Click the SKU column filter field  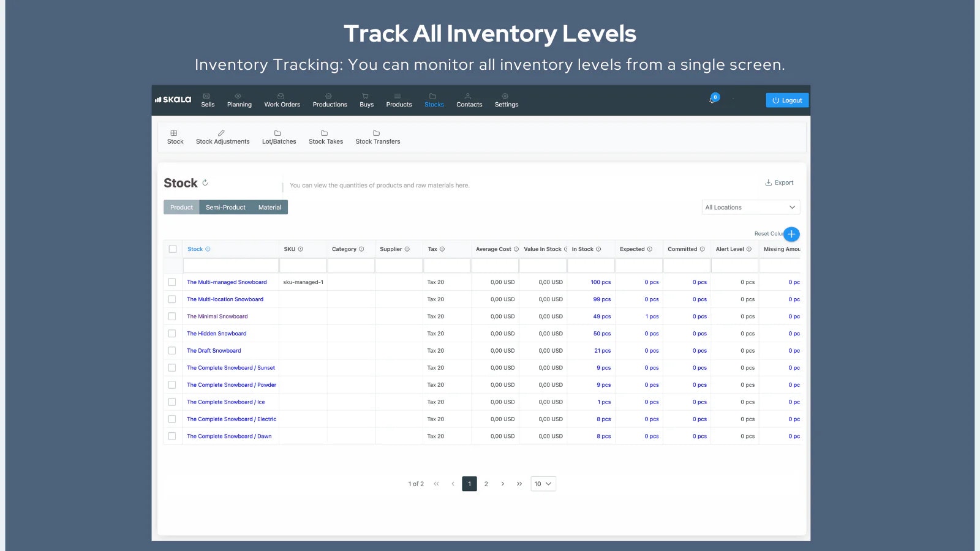(303, 266)
